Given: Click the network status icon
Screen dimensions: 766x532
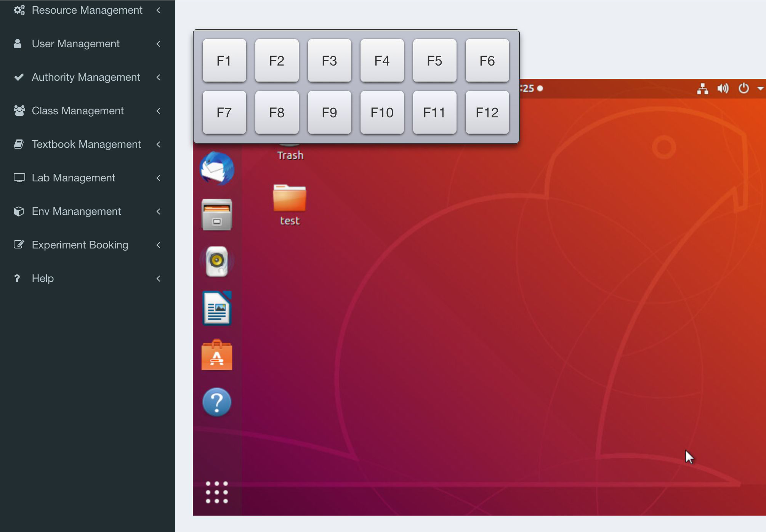Looking at the screenshot, I should [x=702, y=88].
